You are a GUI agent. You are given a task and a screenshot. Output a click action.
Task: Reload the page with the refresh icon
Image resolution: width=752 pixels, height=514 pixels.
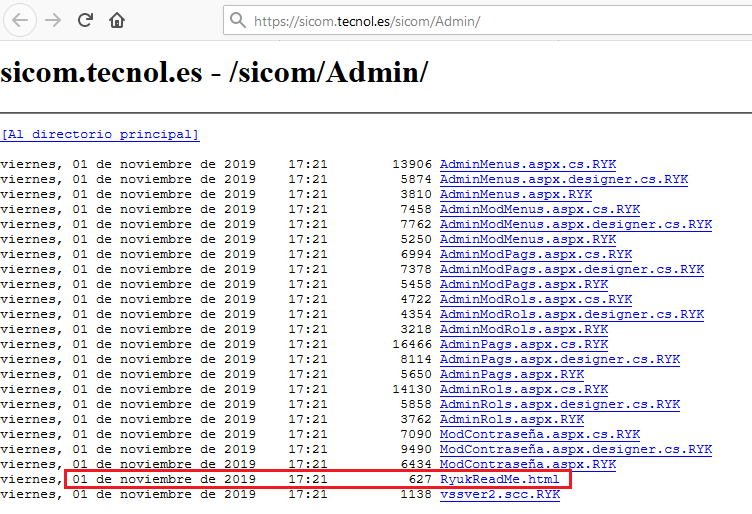point(85,20)
